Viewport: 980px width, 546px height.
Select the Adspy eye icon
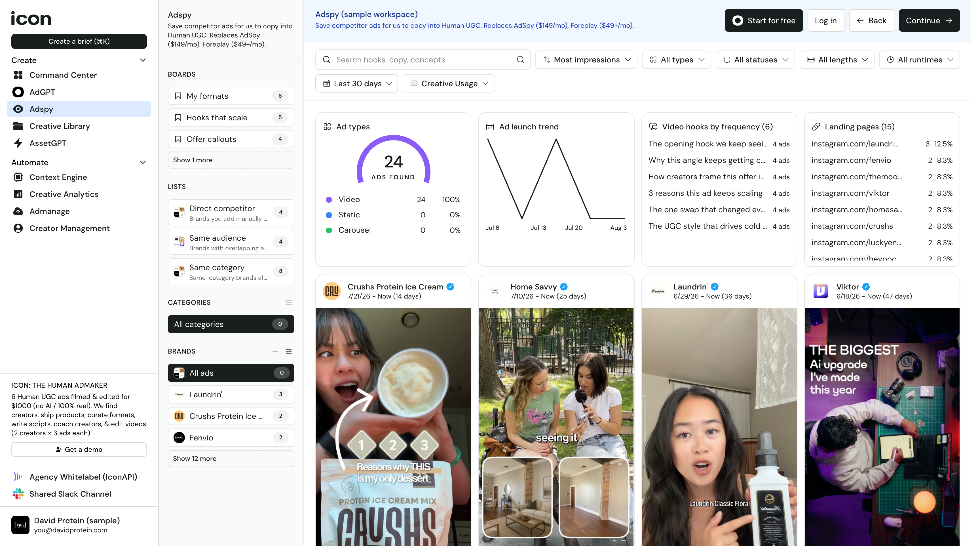coord(18,109)
